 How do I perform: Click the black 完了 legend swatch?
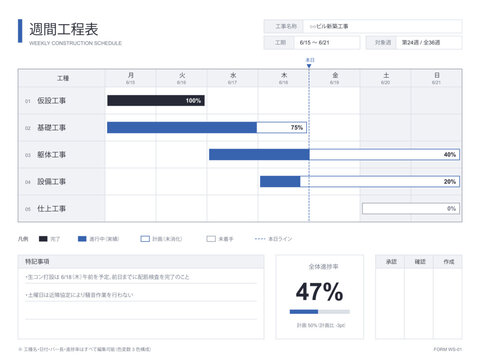[43, 239]
